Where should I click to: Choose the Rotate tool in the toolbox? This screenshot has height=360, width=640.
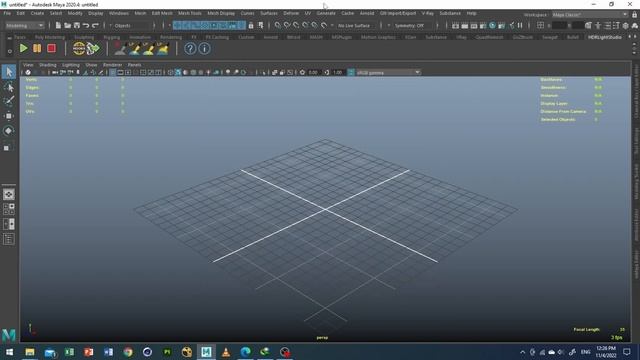coord(9,131)
